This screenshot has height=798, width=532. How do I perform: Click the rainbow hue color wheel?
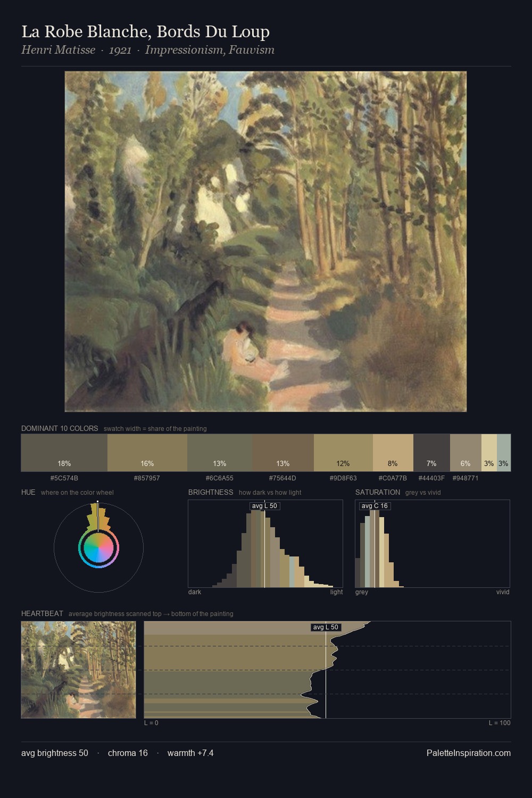point(98,547)
